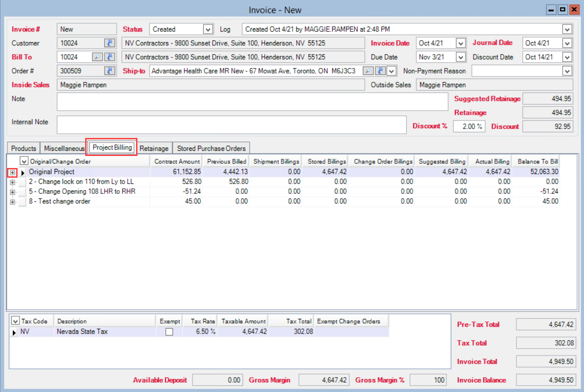The image size is (584, 392).
Task: Open the Non-Payment Reason dropdown
Action: tap(567, 71)
